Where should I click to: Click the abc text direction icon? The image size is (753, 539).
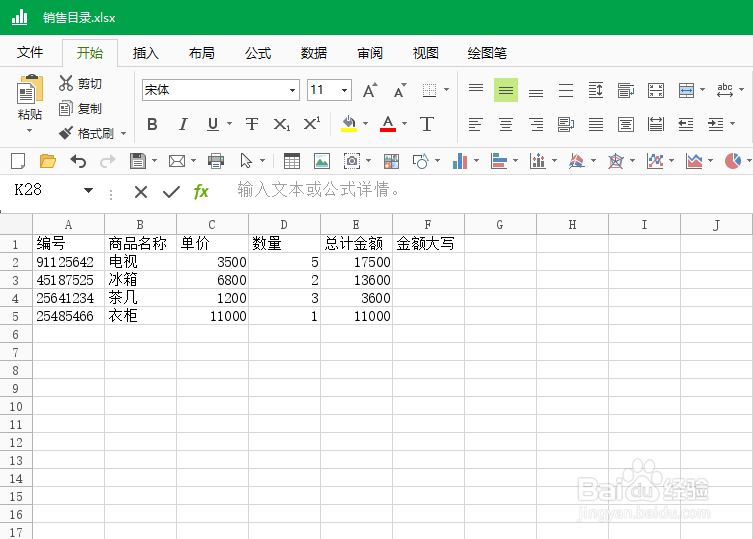pos(725,90)
